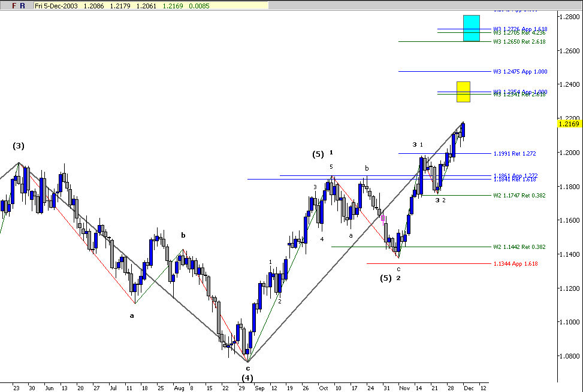Select the red 1.1344 App 1.618 label
Screen dimensions: 583x392
515,263
